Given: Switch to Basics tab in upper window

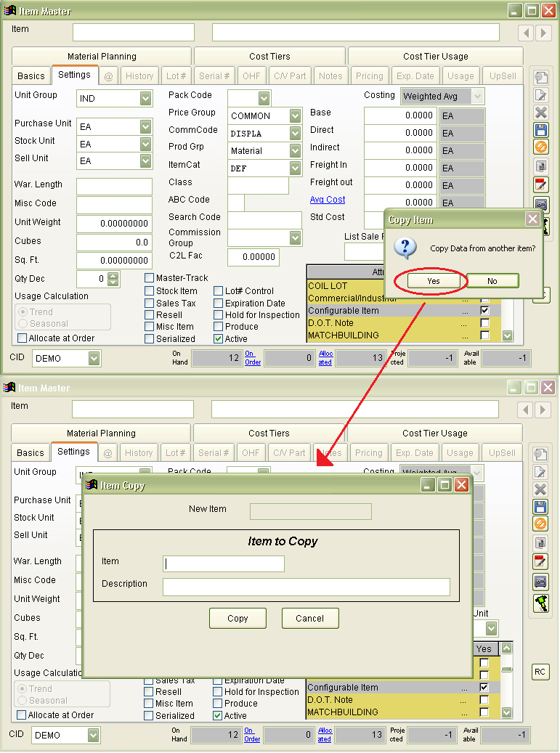Looking at the screenshot, I should pos(31,76).
